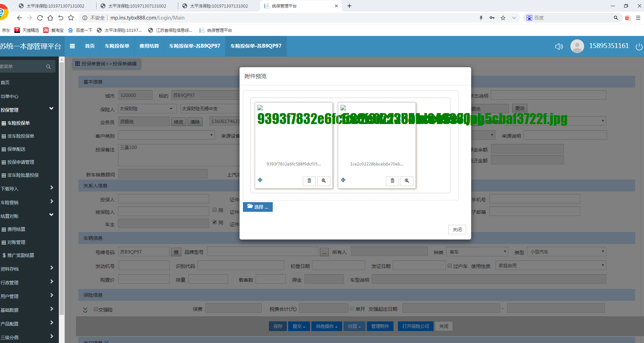Open the user avatar next to 15895351161
The image size is (644, 343).
click(x=577, y=46)
